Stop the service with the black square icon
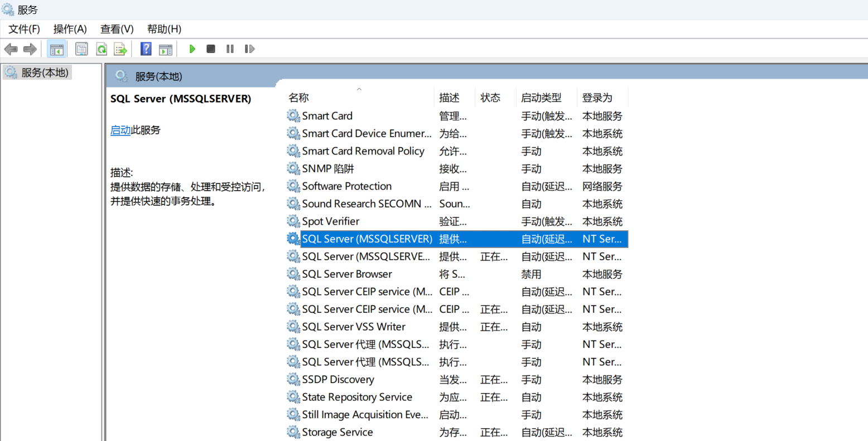The image size is (868, 441). click(211, 49)
